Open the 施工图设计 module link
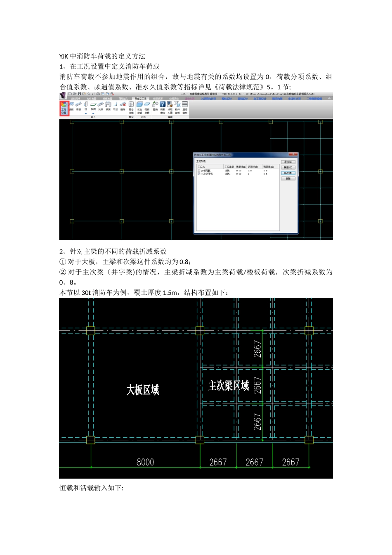 (x=260, y=99)
